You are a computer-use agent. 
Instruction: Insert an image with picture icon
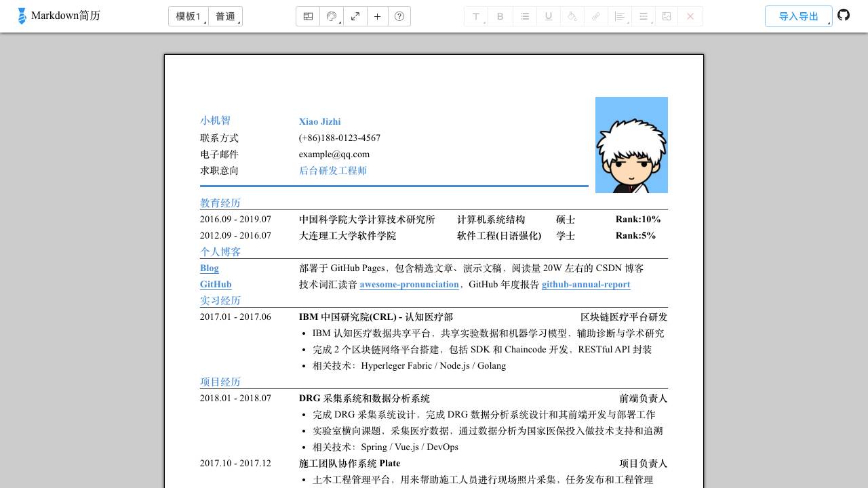pyautogui.click(x=667, y=16)
